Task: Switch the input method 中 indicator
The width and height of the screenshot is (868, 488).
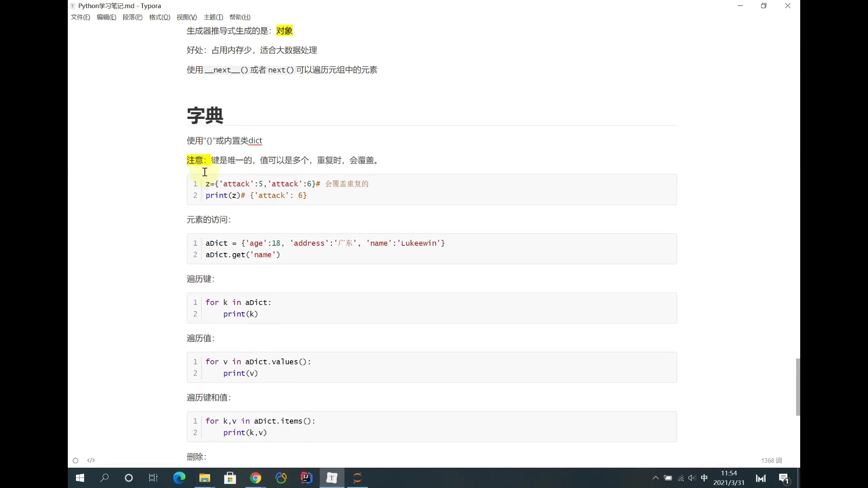Action: (704, 478)
